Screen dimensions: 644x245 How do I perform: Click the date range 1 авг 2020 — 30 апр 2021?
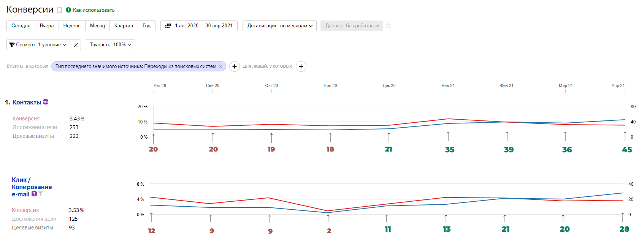[204, 26]
